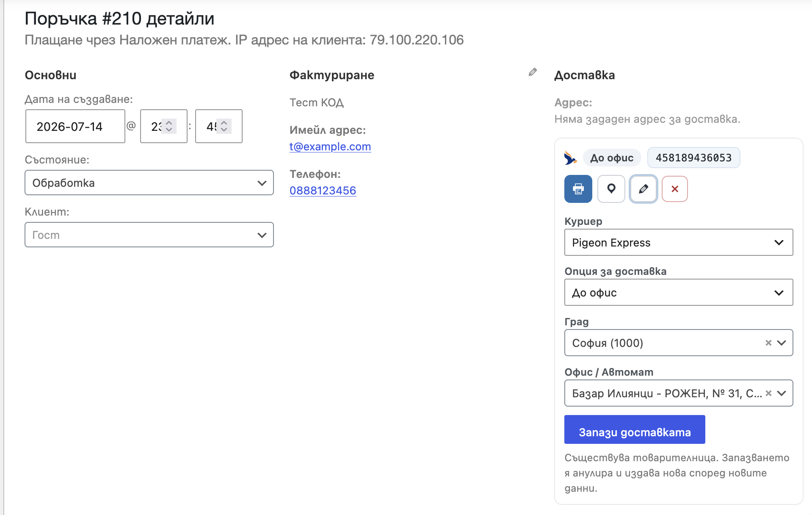Click the location pin tracking button
Image resolution: width=812 pixels, height=515 pixels.
611,189
